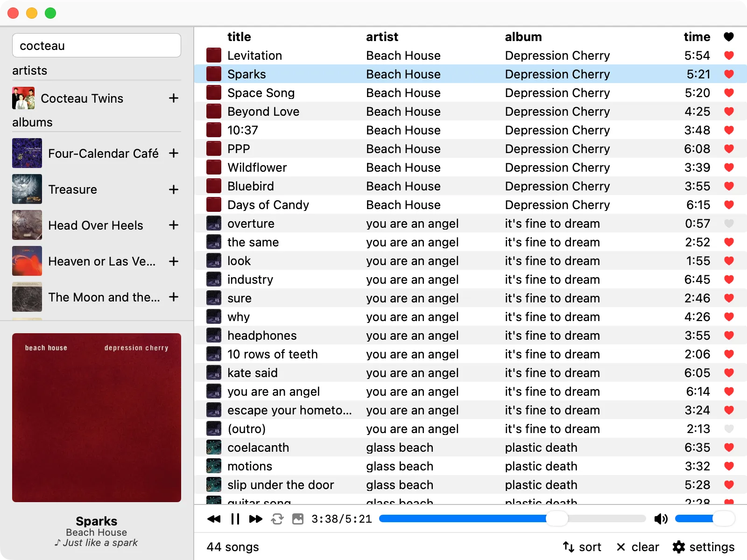Click the large Depression Cherry now-playing artwork
Viewport: 747px width, 560px height.
point(97,418)
